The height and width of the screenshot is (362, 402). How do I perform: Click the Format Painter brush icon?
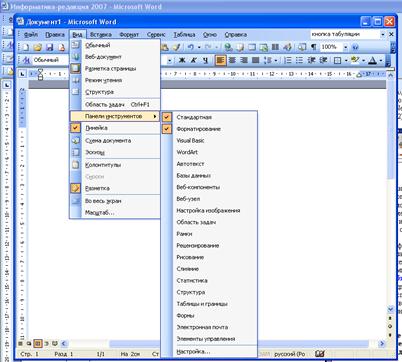[177, 47]
